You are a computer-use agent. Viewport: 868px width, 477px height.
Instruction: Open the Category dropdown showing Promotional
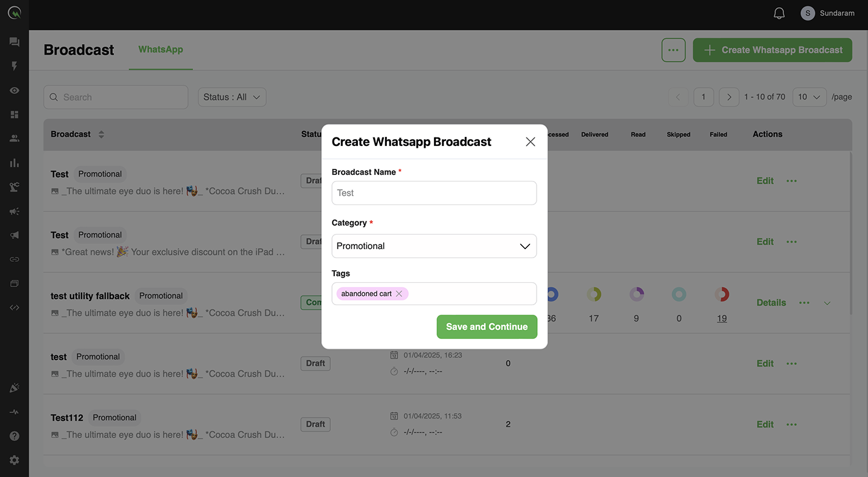[x=434, y=246]
